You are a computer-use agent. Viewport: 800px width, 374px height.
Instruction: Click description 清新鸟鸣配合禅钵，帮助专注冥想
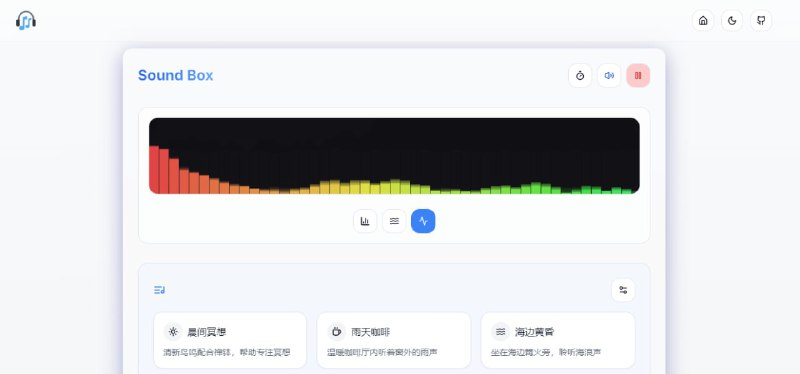click(227, 352)
